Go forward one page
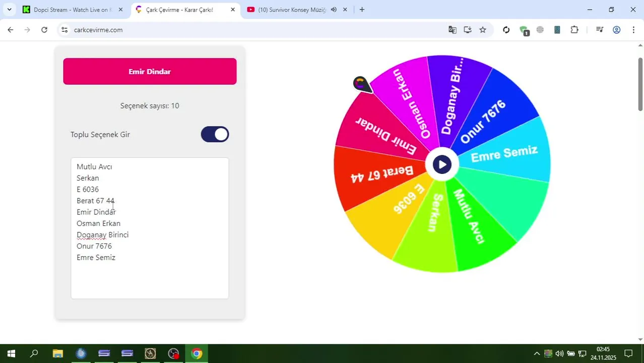This screenshot has width=644, height=363. click(x=27, y=30)
